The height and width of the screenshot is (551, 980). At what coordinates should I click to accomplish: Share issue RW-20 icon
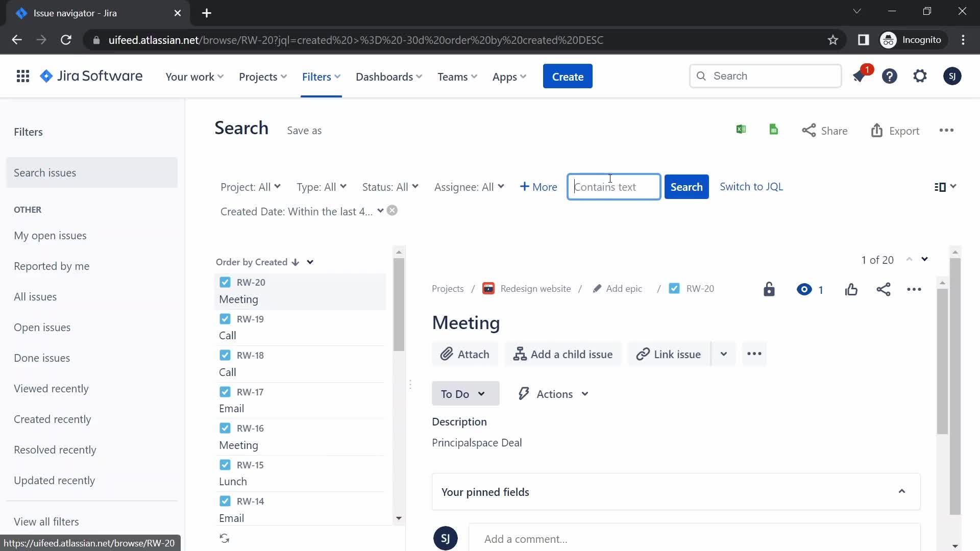(x=884, y=289)
